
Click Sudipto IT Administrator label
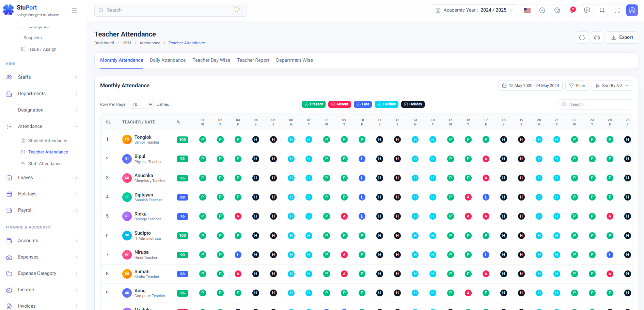tap(148, 239)
